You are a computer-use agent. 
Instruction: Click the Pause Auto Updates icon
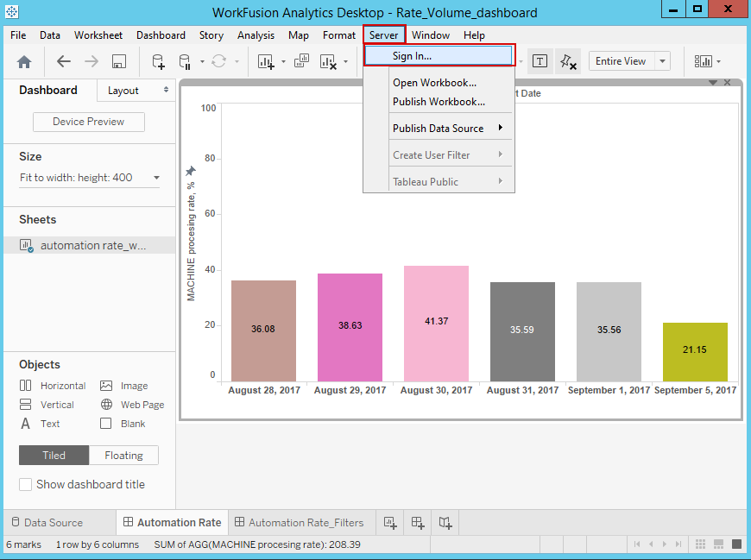click(x=185, y=62)
